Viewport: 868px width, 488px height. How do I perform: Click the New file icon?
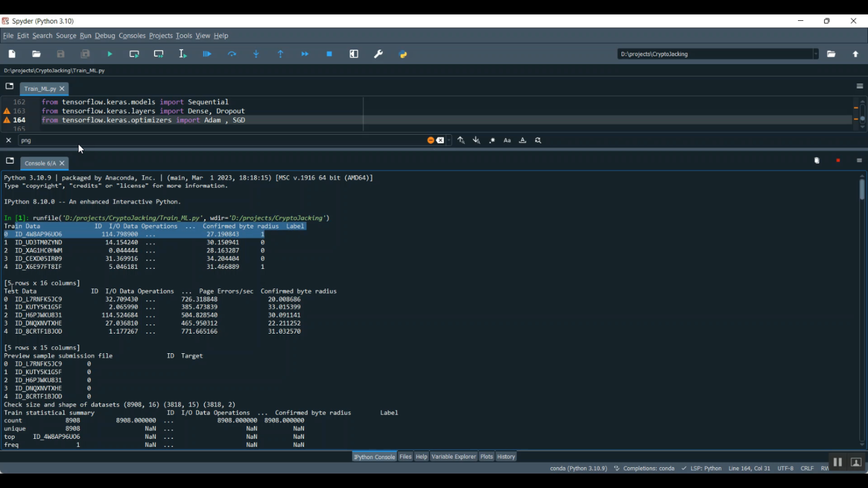12,54
